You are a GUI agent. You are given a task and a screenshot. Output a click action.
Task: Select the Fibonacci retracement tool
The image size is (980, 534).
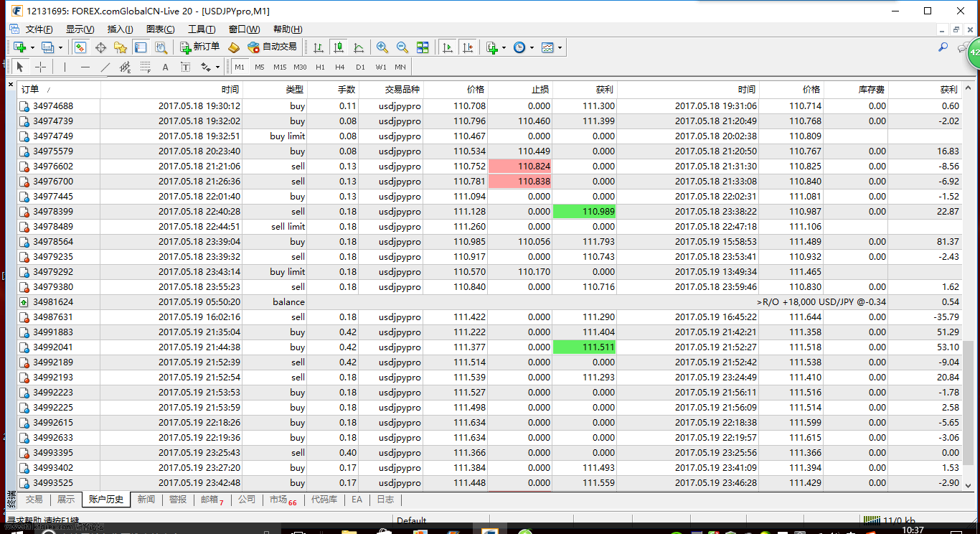(x=145, y=67)
